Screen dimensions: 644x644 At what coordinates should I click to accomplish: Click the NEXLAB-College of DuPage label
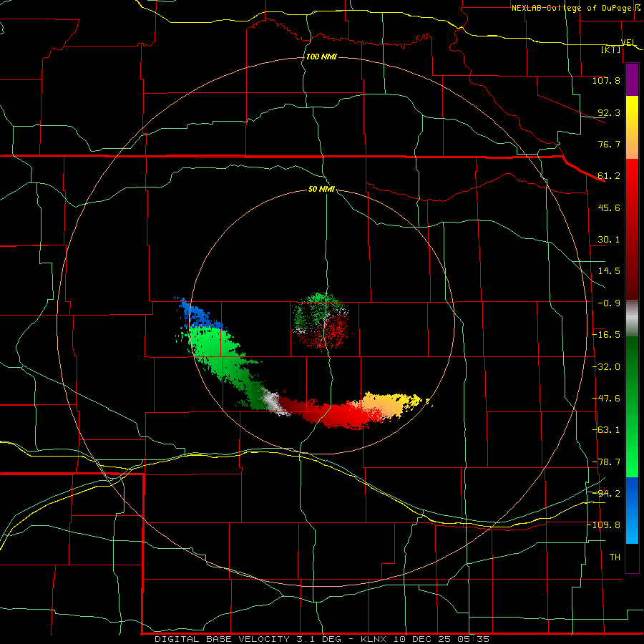tap(572, 8)
